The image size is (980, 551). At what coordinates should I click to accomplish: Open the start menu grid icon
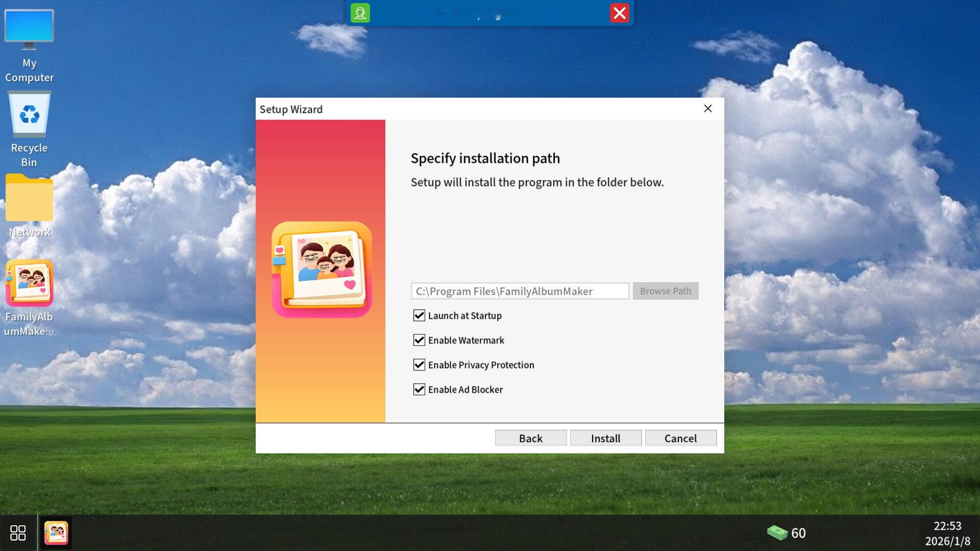coord(18,533)
